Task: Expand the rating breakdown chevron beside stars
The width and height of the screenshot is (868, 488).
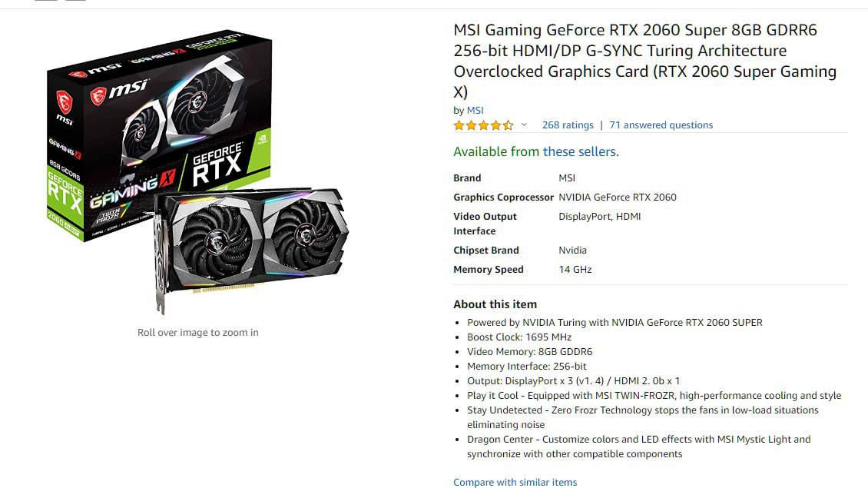Action: click(524, 124)
